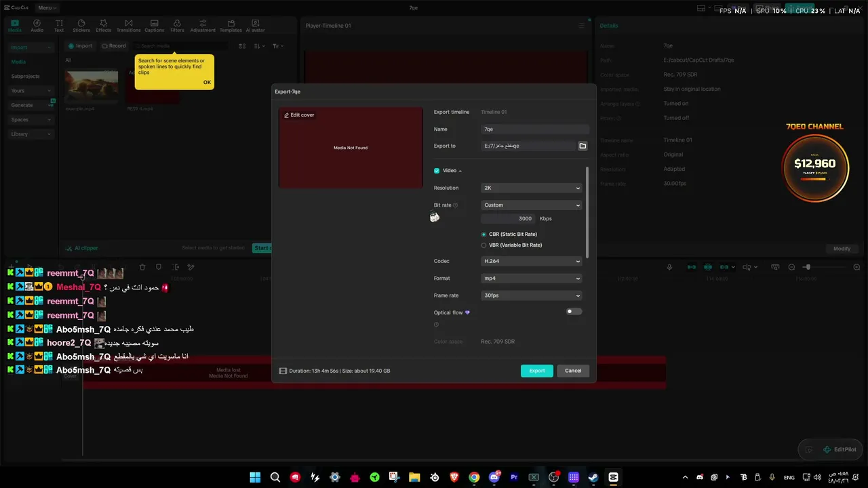
Task: Switch media view with grid view icon
Action: (x=242, y=46)
